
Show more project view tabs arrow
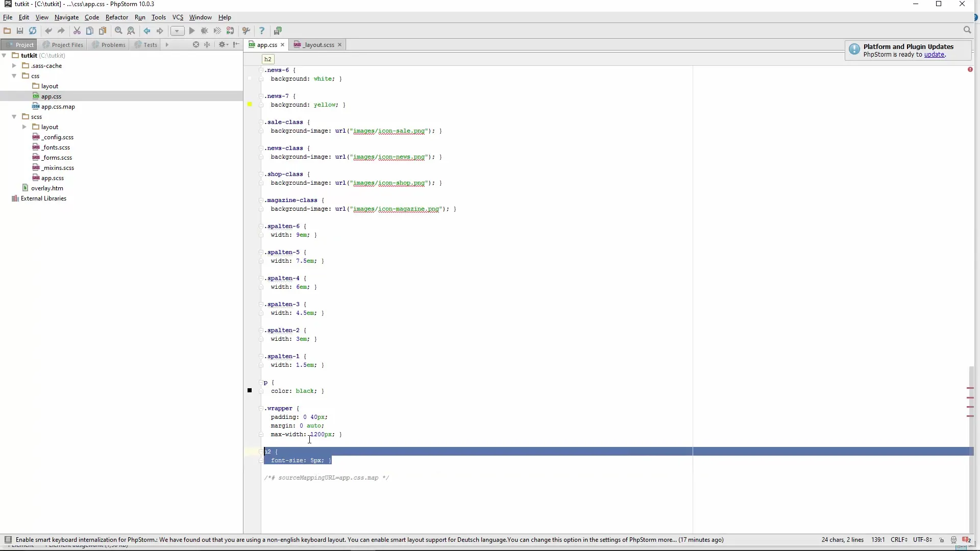click(x=167, y=45)
